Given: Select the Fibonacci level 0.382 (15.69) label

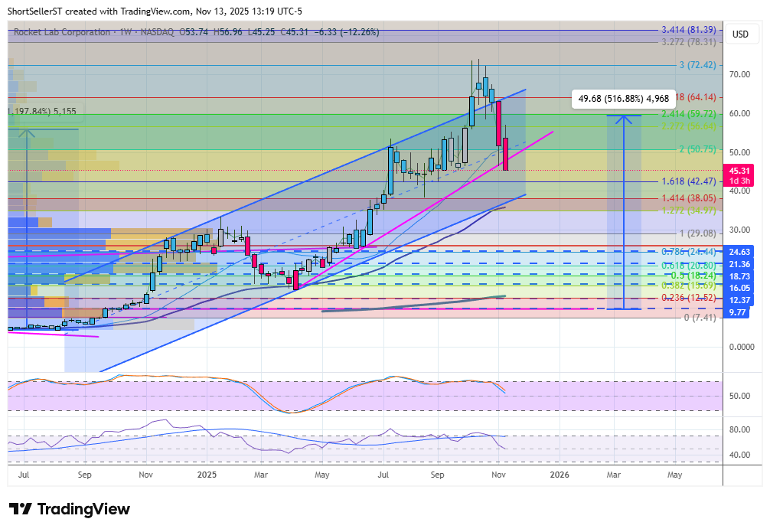Looking at the screenshot, I should click(688, 286).
